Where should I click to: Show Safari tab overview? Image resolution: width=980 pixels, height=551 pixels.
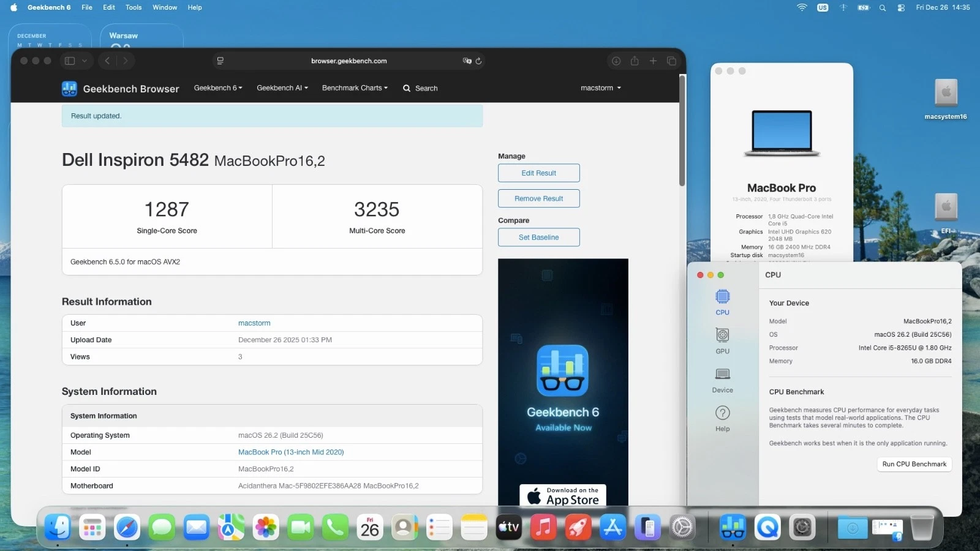tap(671, 61)
